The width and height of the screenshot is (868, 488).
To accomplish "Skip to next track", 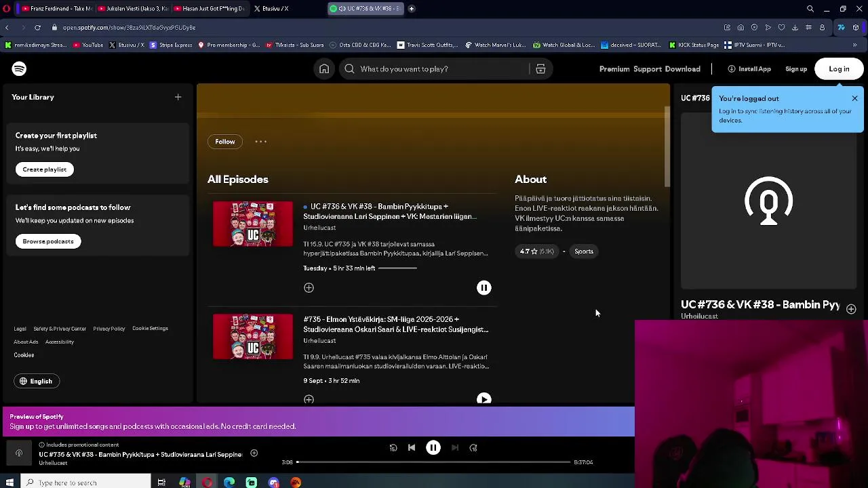I will pos(455,448).
